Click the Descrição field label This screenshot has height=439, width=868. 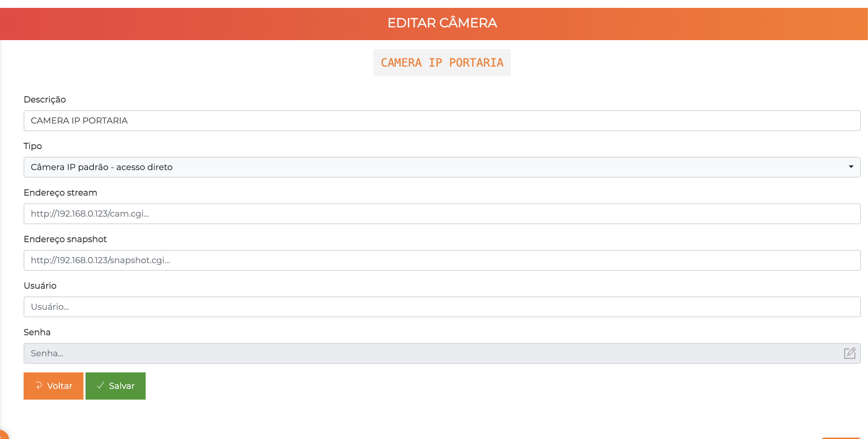pyautogui.click(x=45, y=100)
